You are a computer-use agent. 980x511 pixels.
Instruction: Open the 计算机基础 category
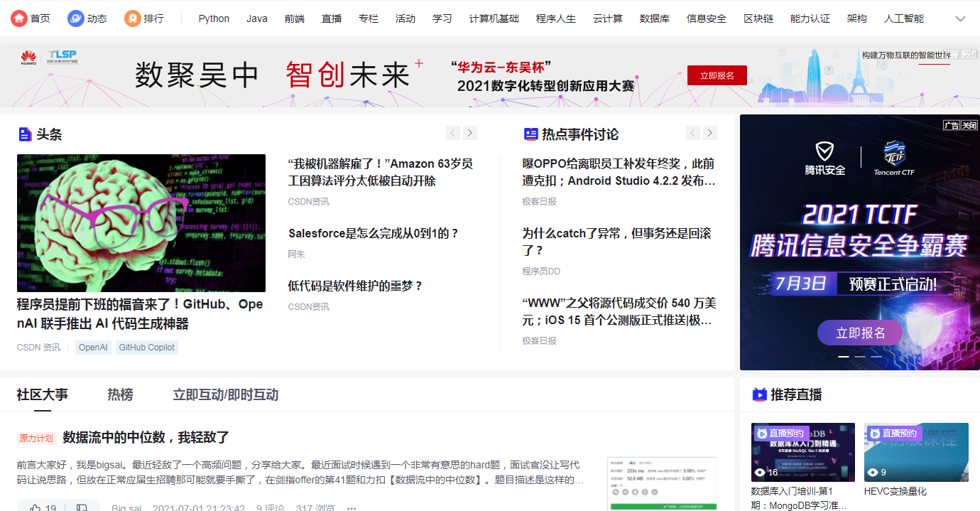(x=494, y=18)
